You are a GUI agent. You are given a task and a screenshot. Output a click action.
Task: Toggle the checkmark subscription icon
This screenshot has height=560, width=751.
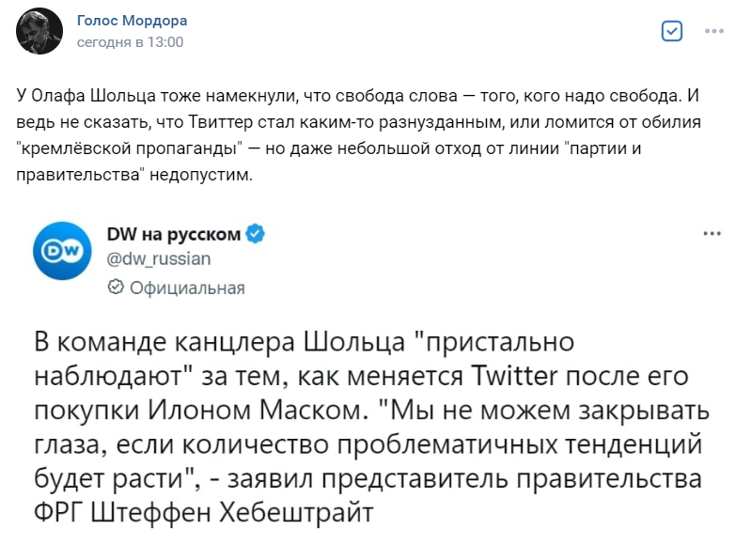(672, 31)
